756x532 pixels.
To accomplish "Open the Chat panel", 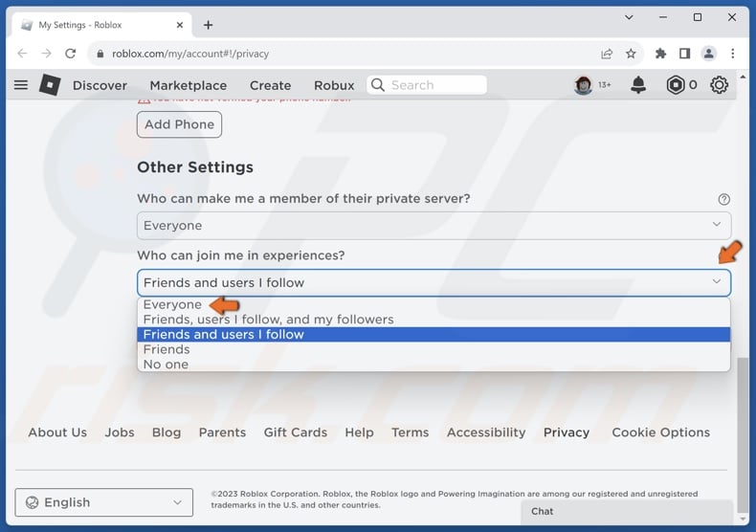I will [x=627, y=511].
